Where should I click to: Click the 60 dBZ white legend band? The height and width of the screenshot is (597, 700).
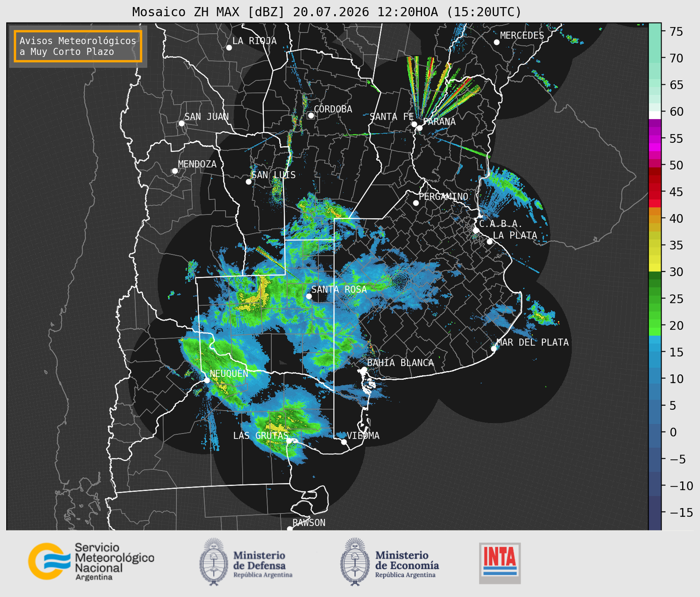[655, 115]
